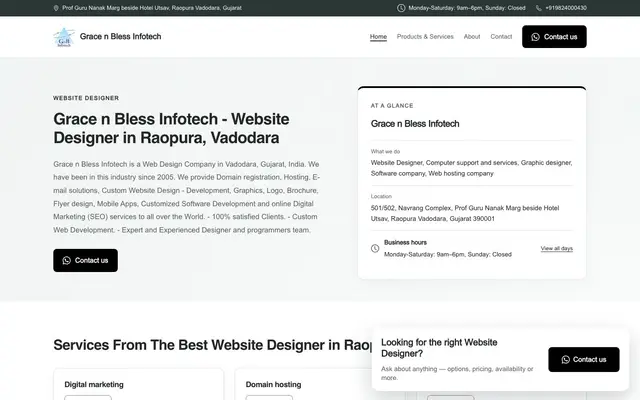
Task: Click the card's business hours Monday-Saturday text
Action: [x=448, y=254]
